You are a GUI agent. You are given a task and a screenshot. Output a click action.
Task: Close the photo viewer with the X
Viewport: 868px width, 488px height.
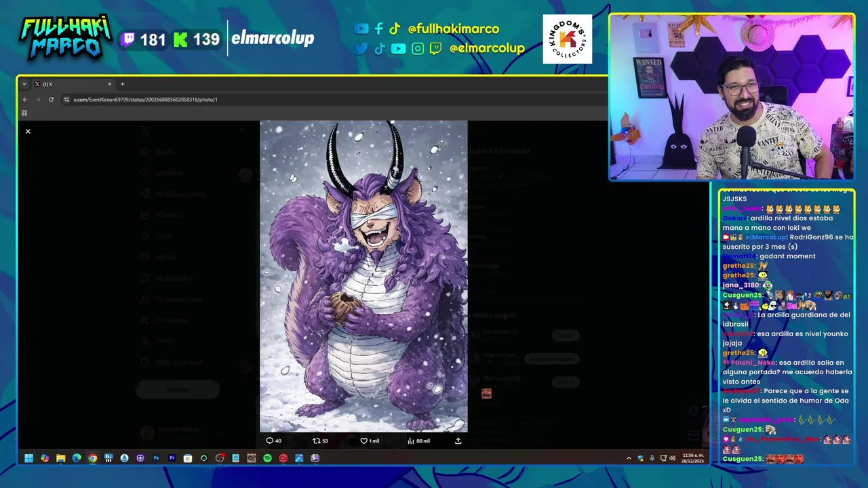pos(28,131)
